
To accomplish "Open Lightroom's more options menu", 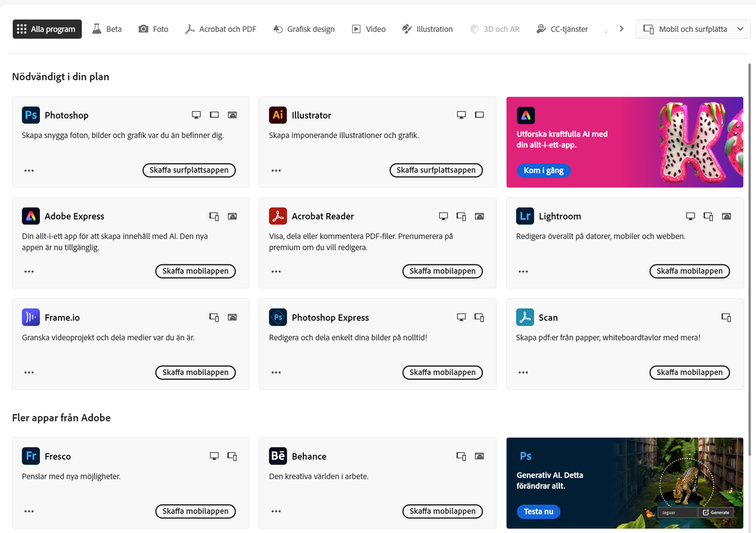I will click(523, 271).
